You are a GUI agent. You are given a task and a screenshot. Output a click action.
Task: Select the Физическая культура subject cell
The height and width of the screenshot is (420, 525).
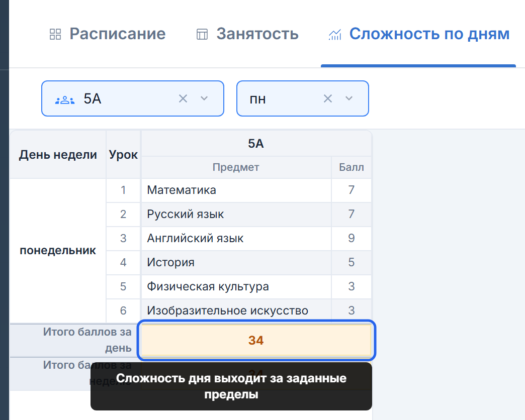pos(236,286)
